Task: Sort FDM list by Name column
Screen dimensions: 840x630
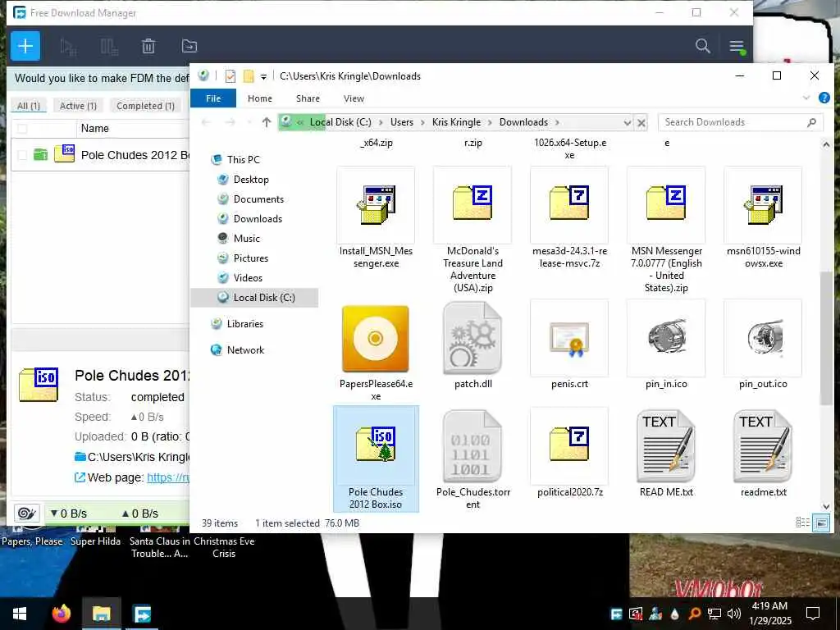Action: pyautogui.click(x=95, y=129)
